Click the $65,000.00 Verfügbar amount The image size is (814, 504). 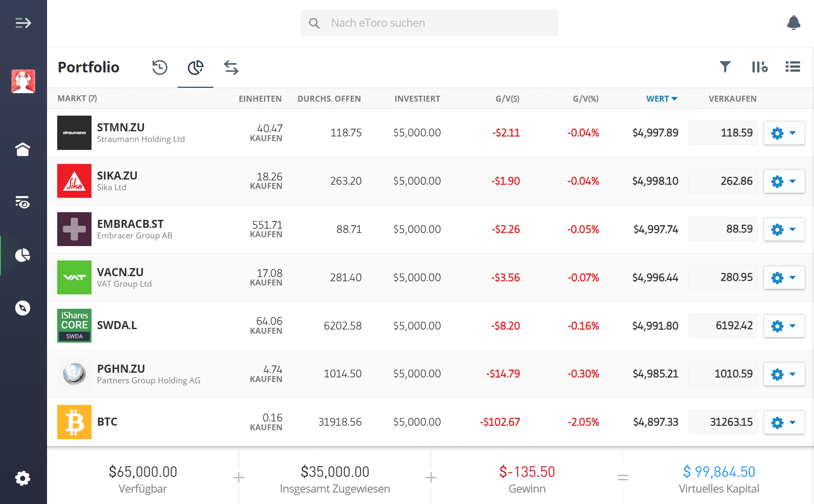tap(143, 472)
